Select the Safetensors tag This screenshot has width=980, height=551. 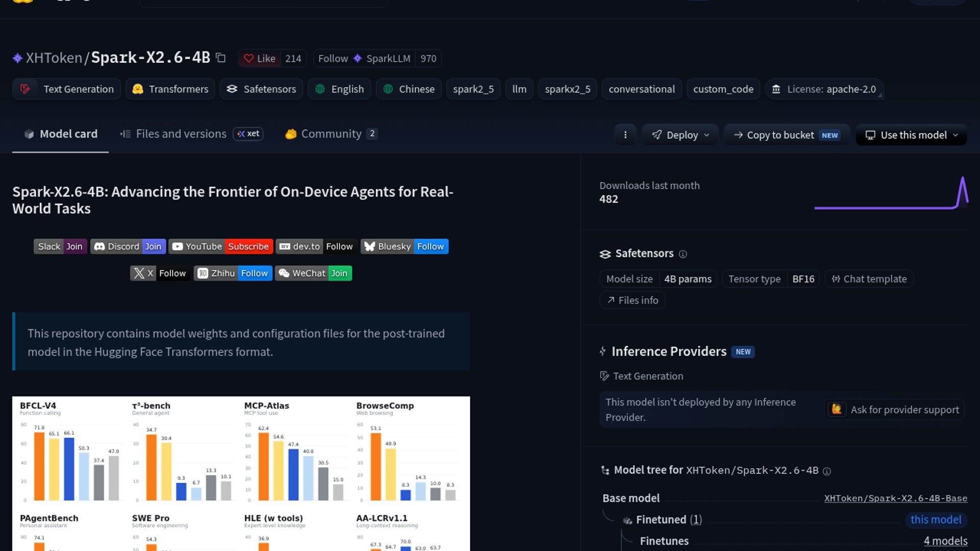tap(261, 89)
